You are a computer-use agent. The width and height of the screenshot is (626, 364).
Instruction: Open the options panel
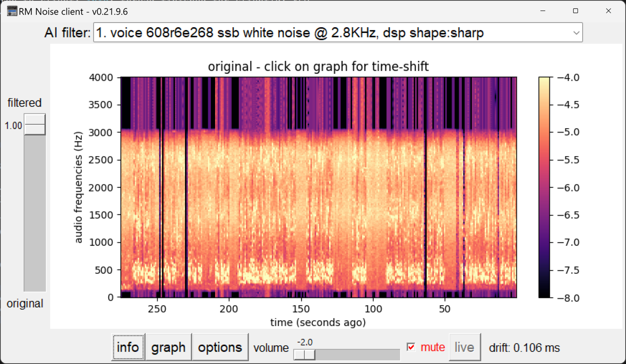pyautogui.click(x=220, y=347)
